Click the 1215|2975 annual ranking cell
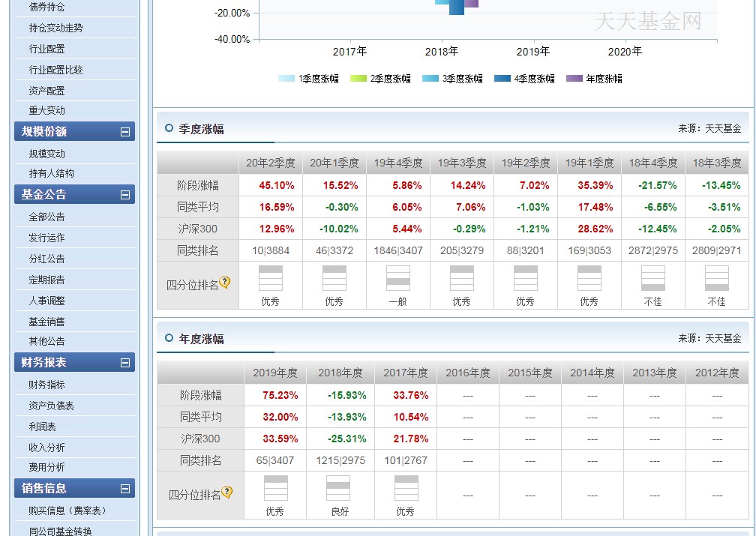Viewport: 756px width, 536px height. [x=340, y=460]
